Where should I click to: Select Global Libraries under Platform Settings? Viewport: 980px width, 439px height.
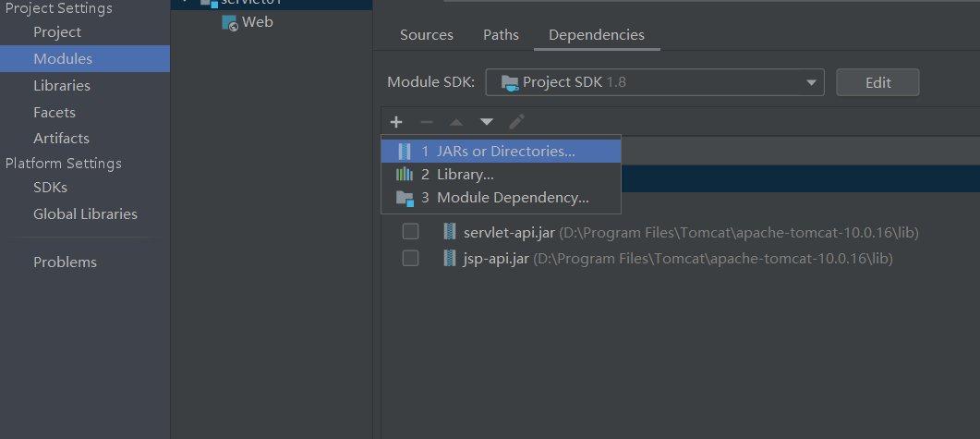[x=85, y=214]
